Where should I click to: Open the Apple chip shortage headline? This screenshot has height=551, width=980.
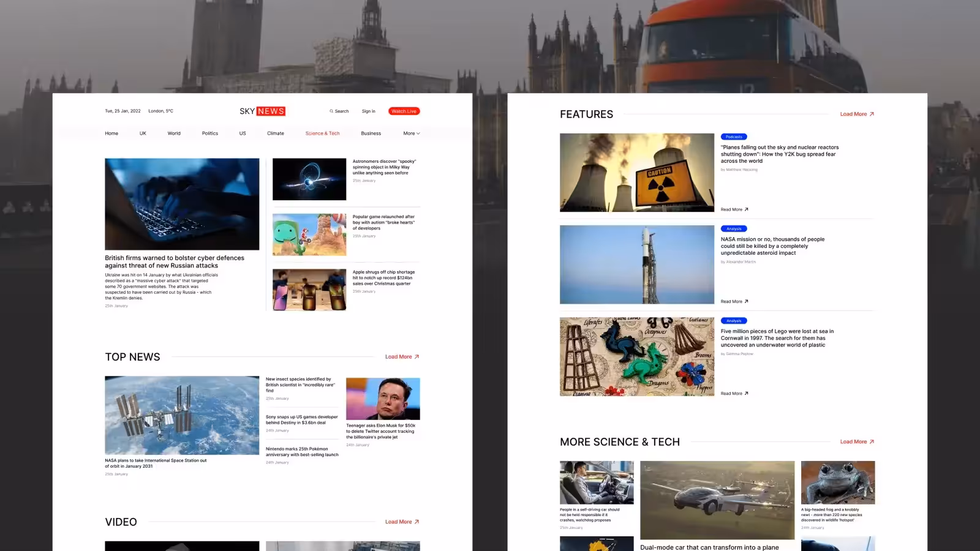[x=383, y=278]
